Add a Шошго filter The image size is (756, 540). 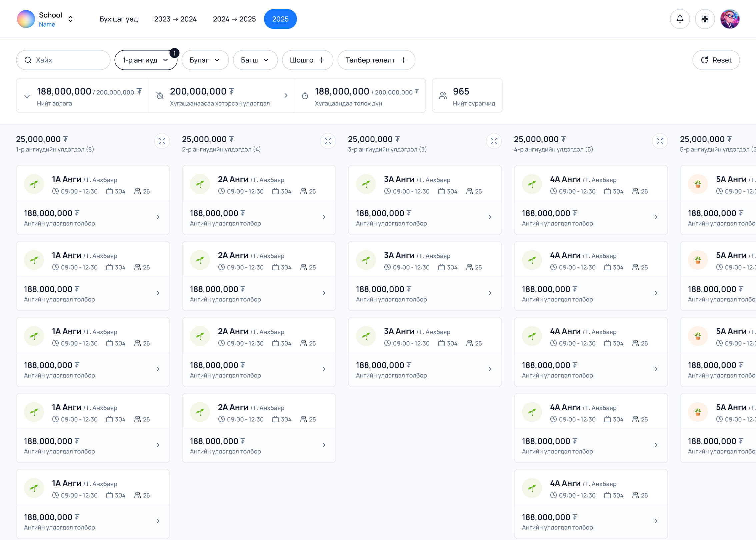[307, 60]
